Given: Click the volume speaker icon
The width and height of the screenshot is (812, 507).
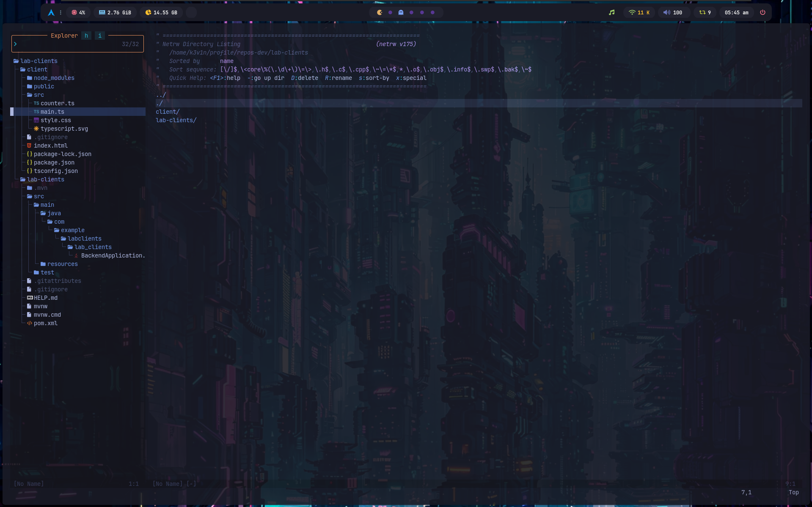Looking at the screenshot, I should tap(666, 13).
